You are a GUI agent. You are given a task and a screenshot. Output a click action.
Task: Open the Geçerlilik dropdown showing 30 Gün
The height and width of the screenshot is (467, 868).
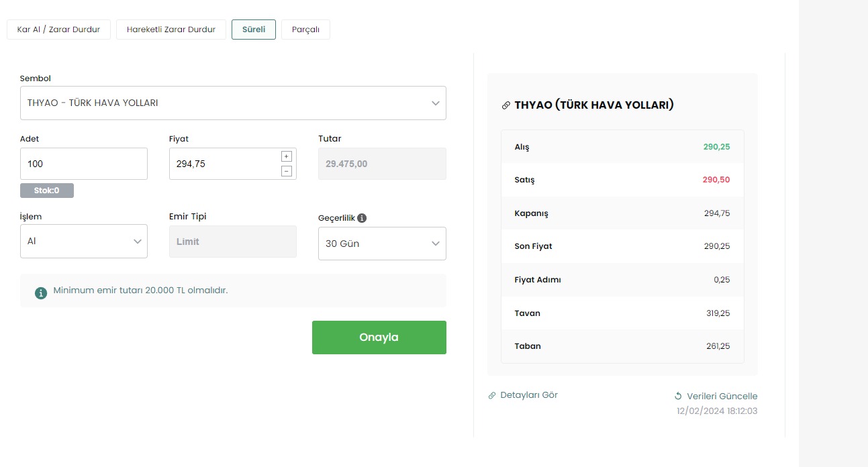pos(382,244)
